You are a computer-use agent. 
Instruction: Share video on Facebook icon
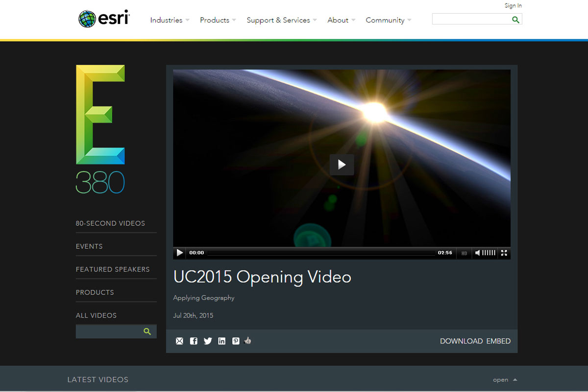coord(194,341)
